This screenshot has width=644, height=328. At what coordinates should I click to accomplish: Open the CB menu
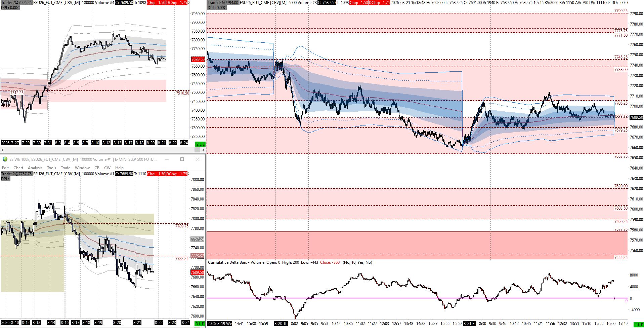97,168
